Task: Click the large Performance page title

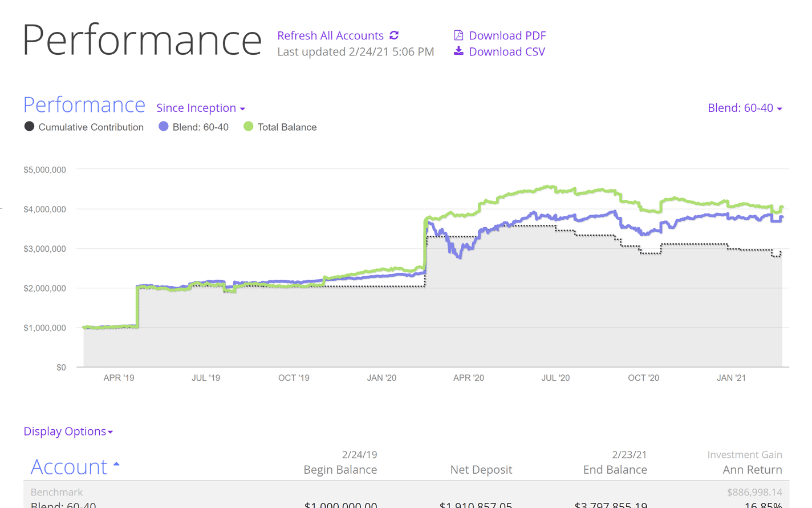Action: pos(142,40)
